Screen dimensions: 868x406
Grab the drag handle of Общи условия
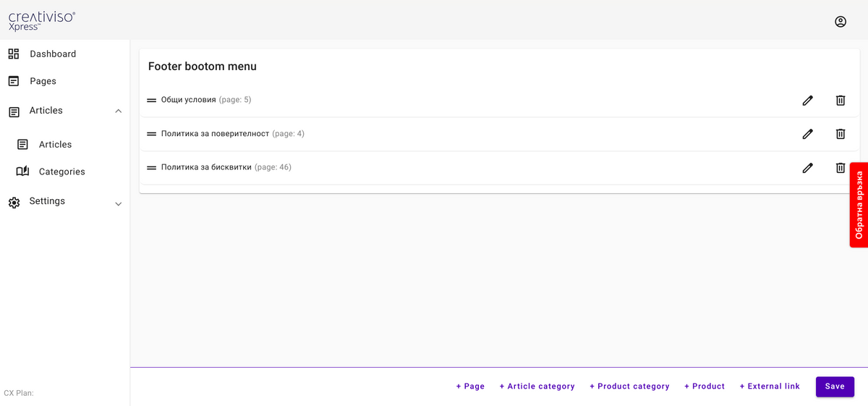point(152,101)
